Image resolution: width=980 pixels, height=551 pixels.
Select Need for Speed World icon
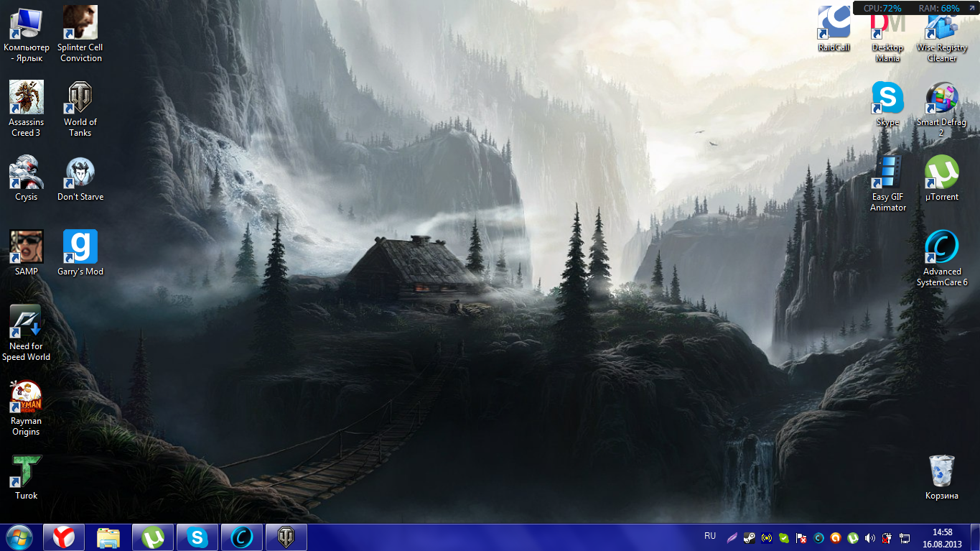(x=27, y=333)
